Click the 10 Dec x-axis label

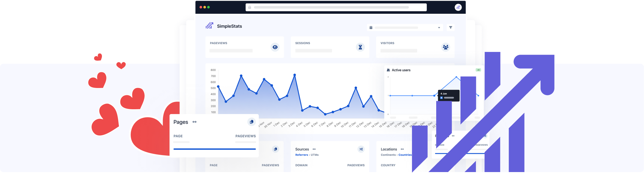point(344,125)
